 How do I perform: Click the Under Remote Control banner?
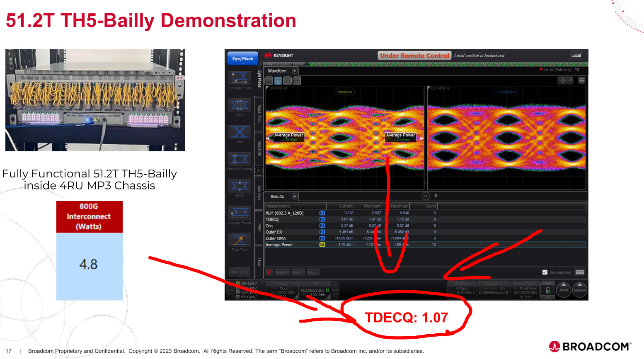pyautogui.click(x=414, y=56)
